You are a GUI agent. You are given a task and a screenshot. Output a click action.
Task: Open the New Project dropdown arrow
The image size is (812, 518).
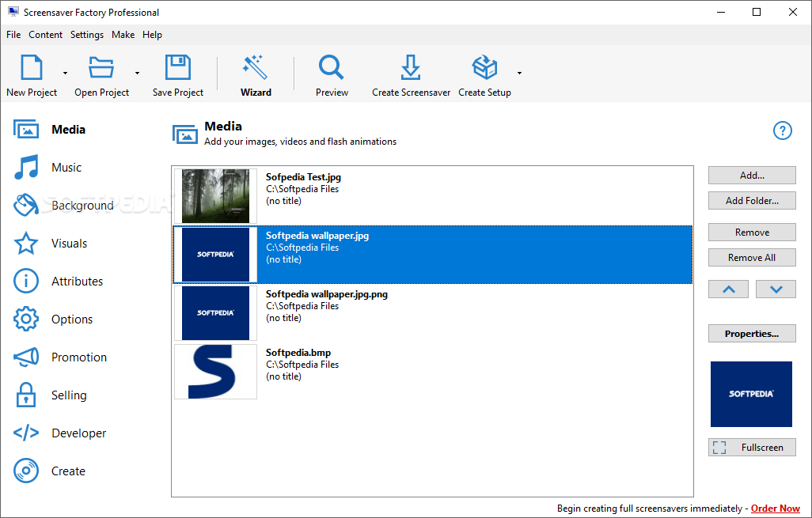(x=65, y=73)
